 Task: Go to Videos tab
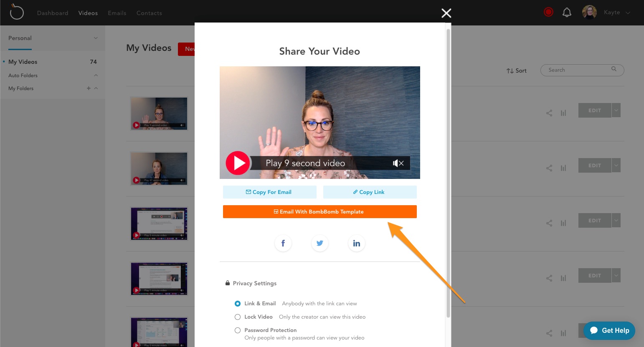coord(88,13)
